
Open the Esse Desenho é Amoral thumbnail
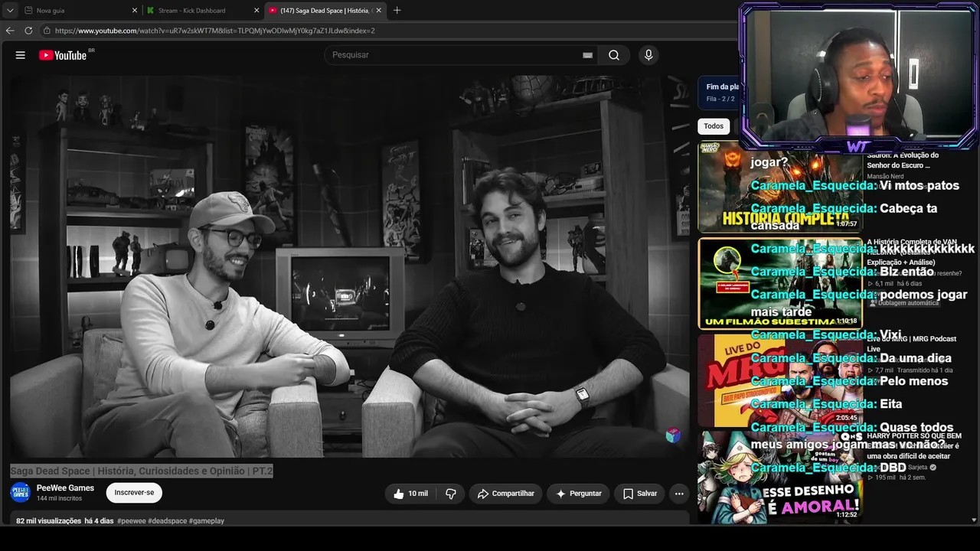[x=779, y=477]
